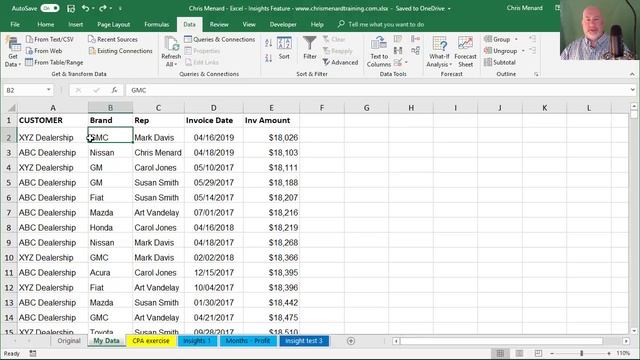Click Forecast Sheet

click(465, 52)
